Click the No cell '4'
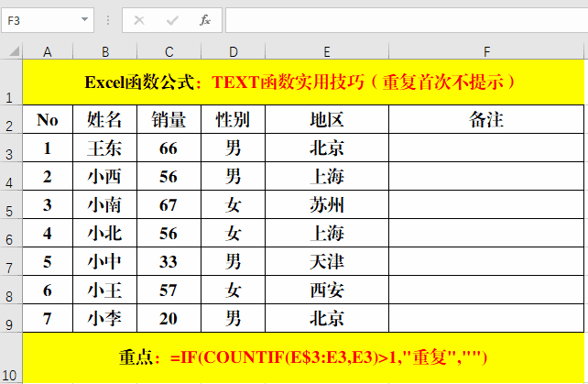 tap(48, 233)
